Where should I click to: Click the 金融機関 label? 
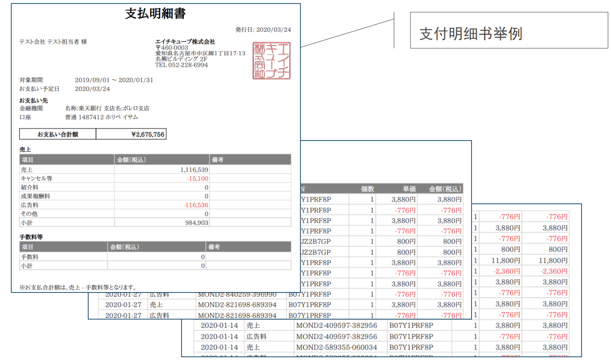pos(31,108)
